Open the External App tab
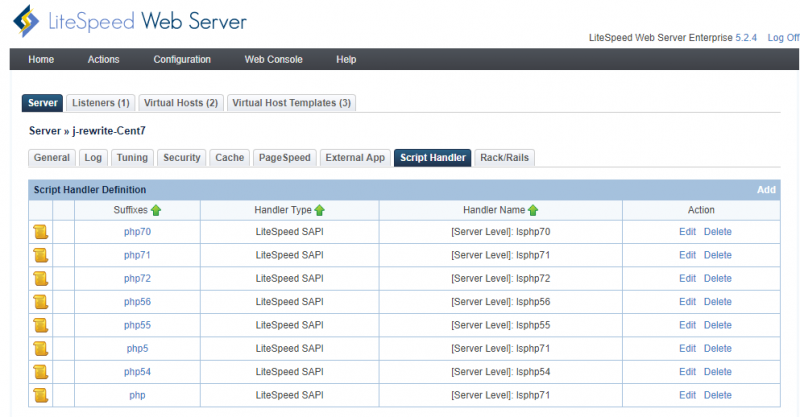Image resolution: width=800 pixels, height=417 pixels. (x=355, y=158)
